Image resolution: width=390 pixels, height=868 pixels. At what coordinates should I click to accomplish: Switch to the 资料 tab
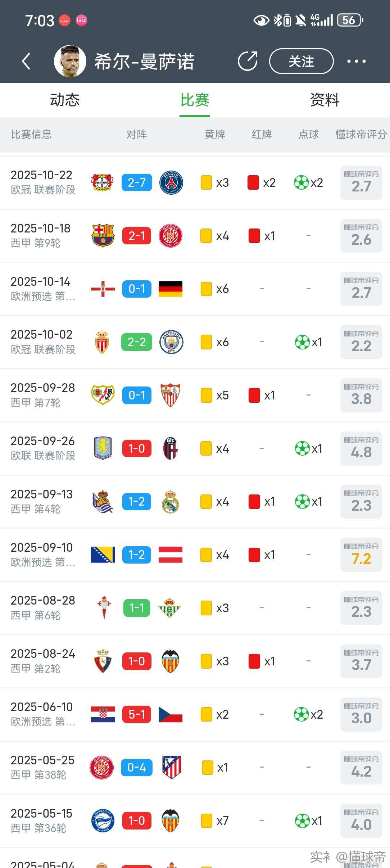pyautogui.click(x=325, y=100)
